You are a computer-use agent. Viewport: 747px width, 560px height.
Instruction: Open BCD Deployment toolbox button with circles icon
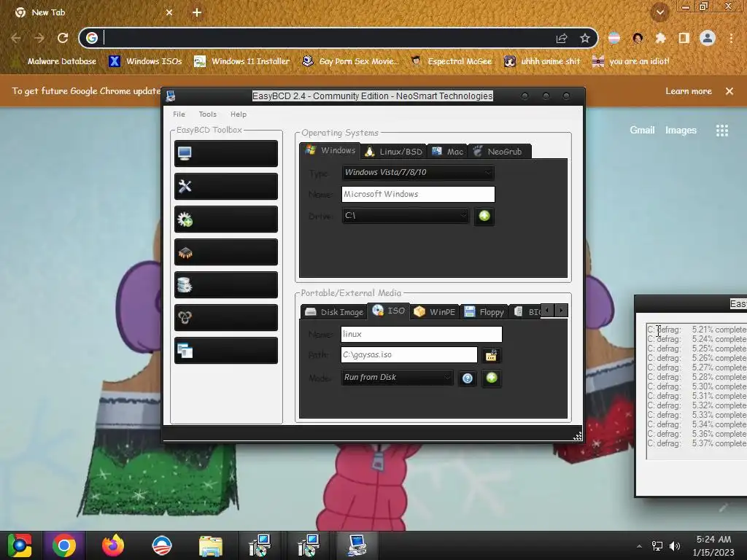click(x=226, y=318)
